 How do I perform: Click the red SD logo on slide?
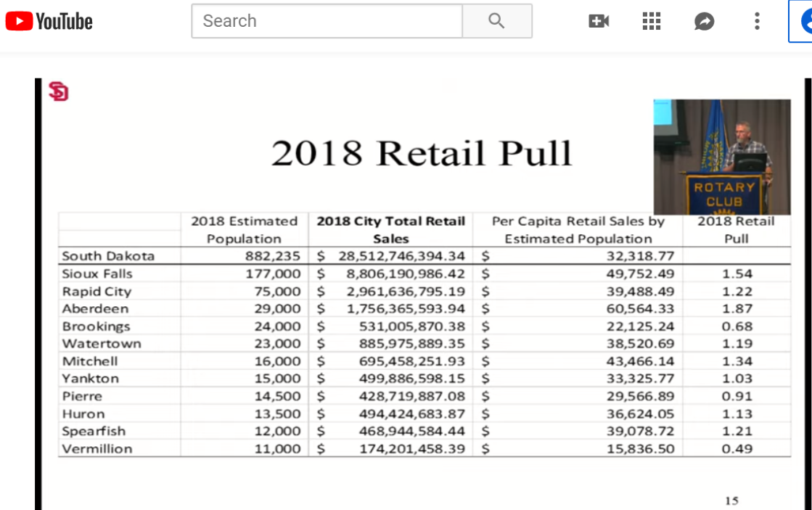(58, 91)
